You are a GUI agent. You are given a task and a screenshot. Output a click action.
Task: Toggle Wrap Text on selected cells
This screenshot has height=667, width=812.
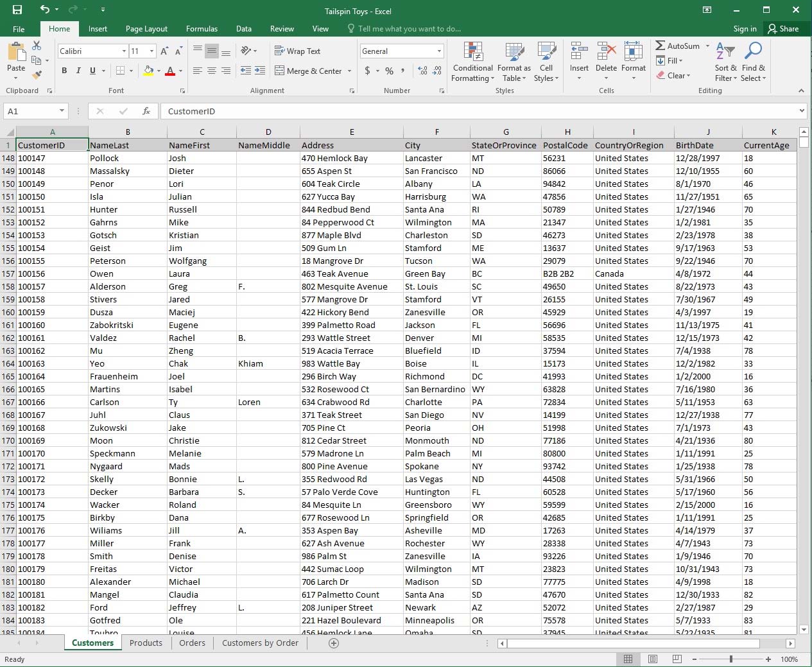(297, 51)
